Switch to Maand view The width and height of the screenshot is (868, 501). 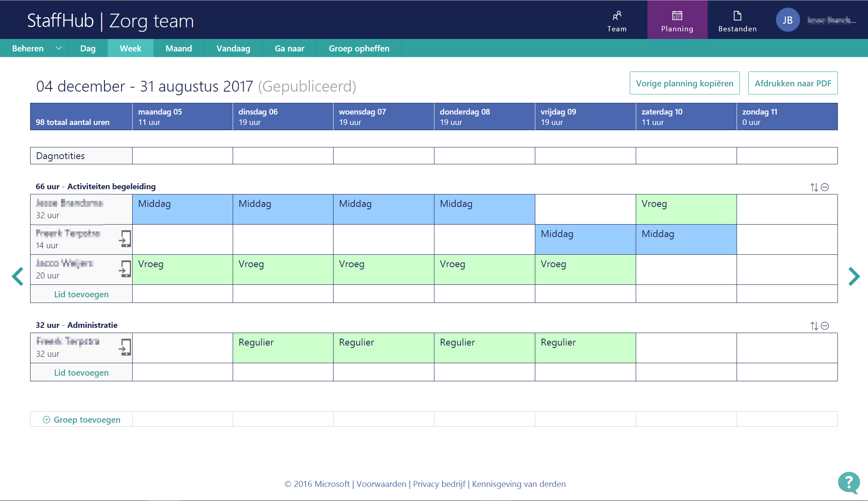coord(179,48)
